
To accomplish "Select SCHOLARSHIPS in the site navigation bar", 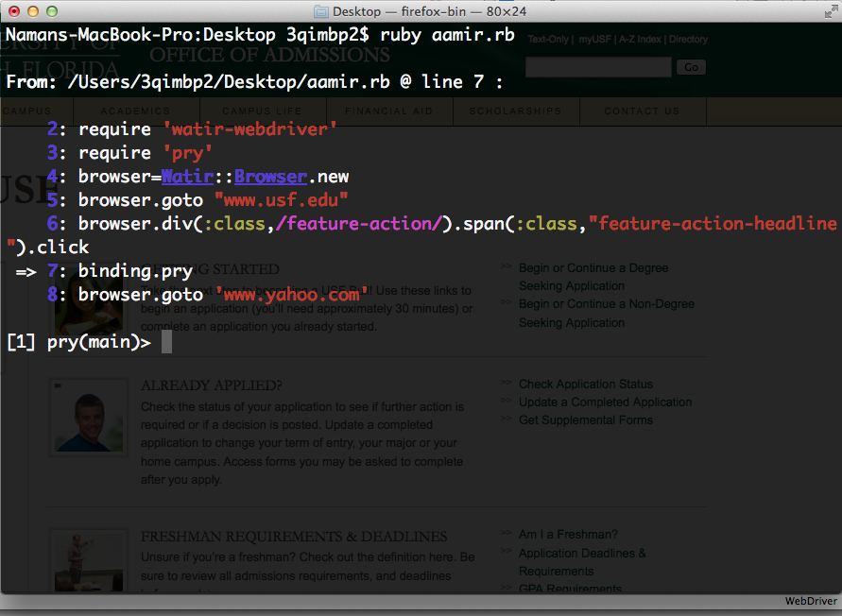I will coord(516,111).
